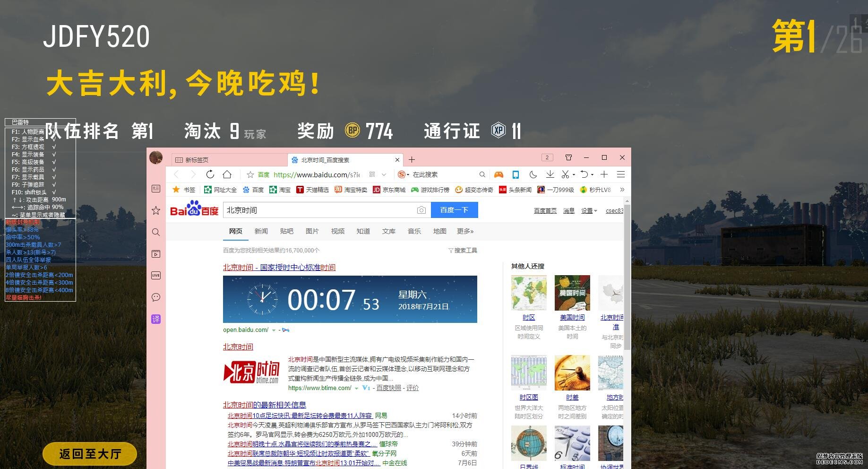Select 地图 search category
The image size is (868, 469).
point(439,231)
